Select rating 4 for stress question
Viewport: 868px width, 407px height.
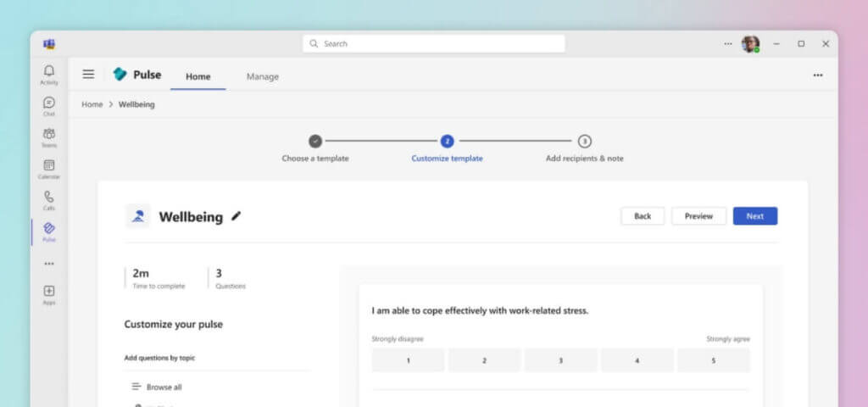click(x=637, y=360)
